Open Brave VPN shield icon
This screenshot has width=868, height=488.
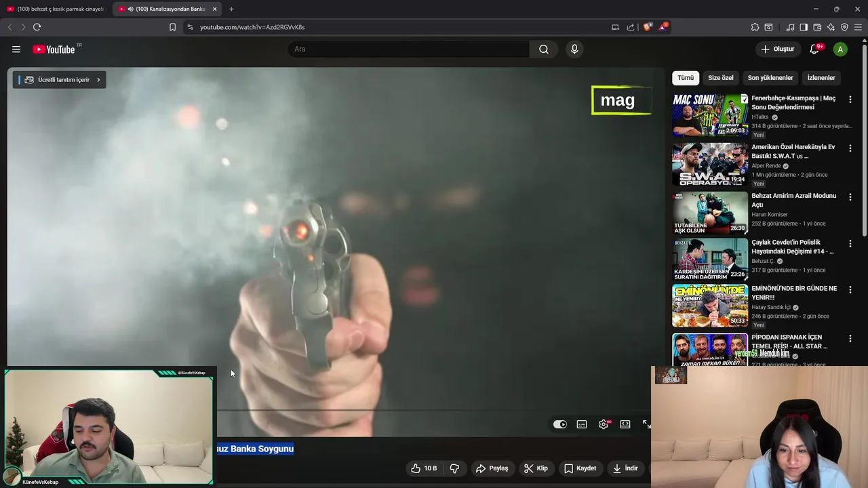844,27
